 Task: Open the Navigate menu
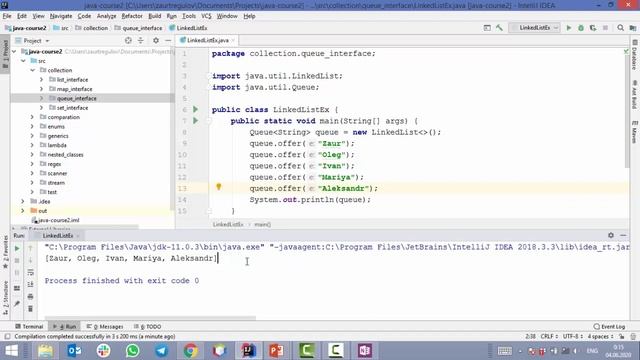61,16
